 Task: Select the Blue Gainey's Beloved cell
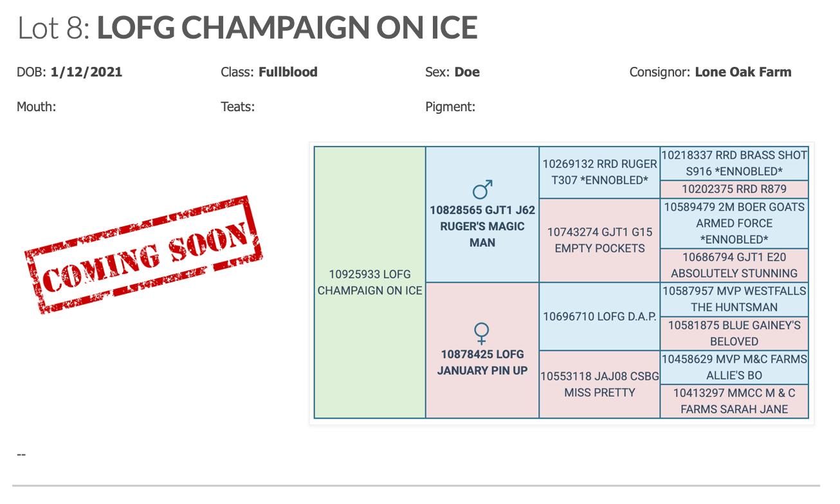[734, 333]
